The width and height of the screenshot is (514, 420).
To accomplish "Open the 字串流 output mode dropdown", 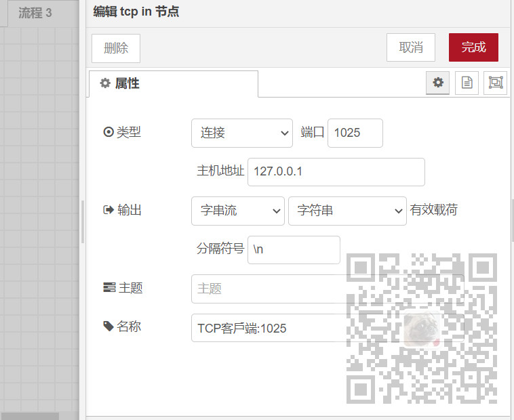I will coord(238,211).
